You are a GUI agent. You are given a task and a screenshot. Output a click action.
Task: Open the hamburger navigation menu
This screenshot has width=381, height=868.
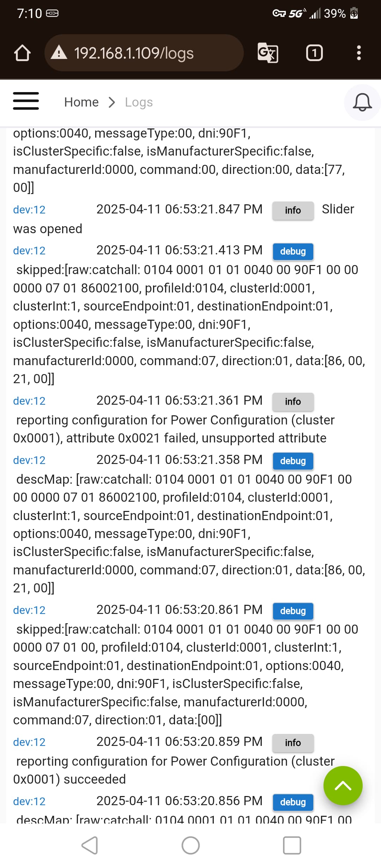26,101
